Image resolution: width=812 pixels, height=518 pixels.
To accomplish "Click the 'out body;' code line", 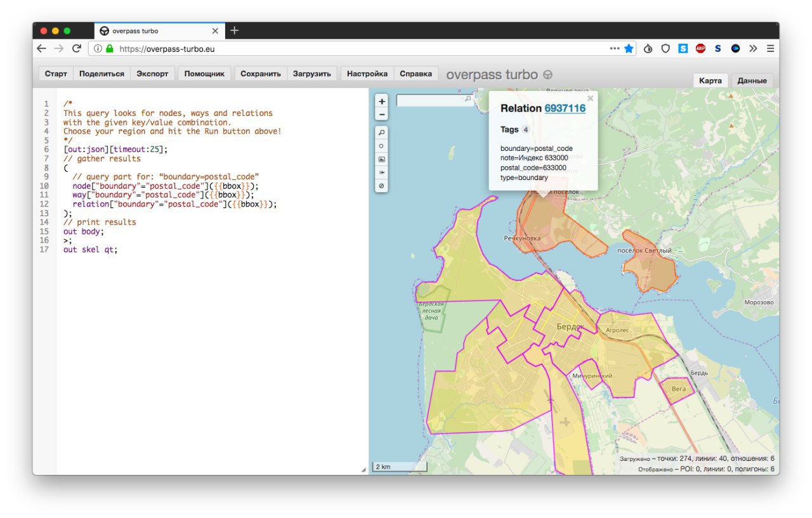I will pyautogui.click(x=84, y=231).
